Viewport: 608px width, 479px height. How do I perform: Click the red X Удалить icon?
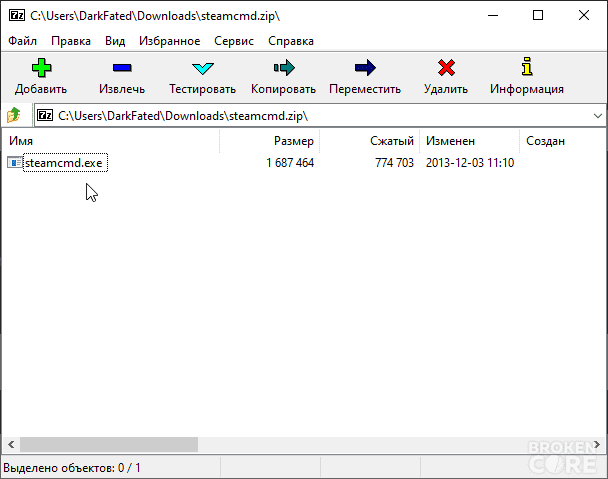(x=446, y=68)
